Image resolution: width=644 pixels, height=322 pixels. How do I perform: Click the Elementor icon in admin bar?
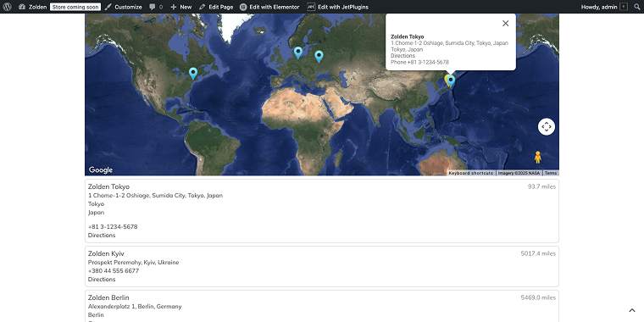point(243,7)
